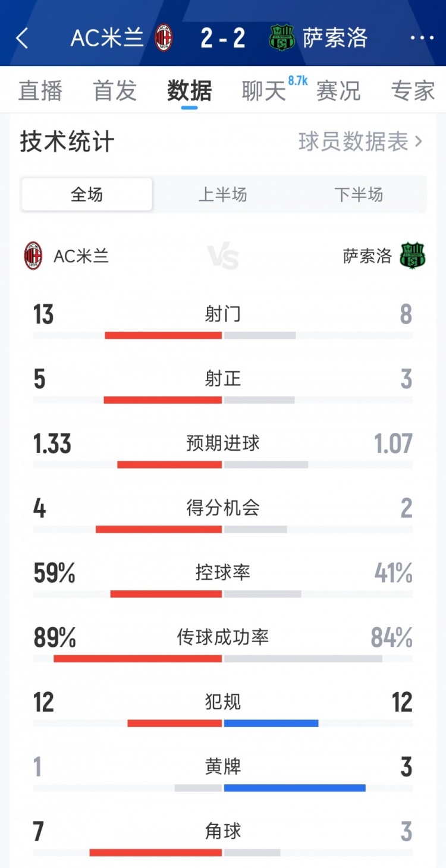
Task: Open the 聊天 chat tab
Action: (x=264, y=91)
